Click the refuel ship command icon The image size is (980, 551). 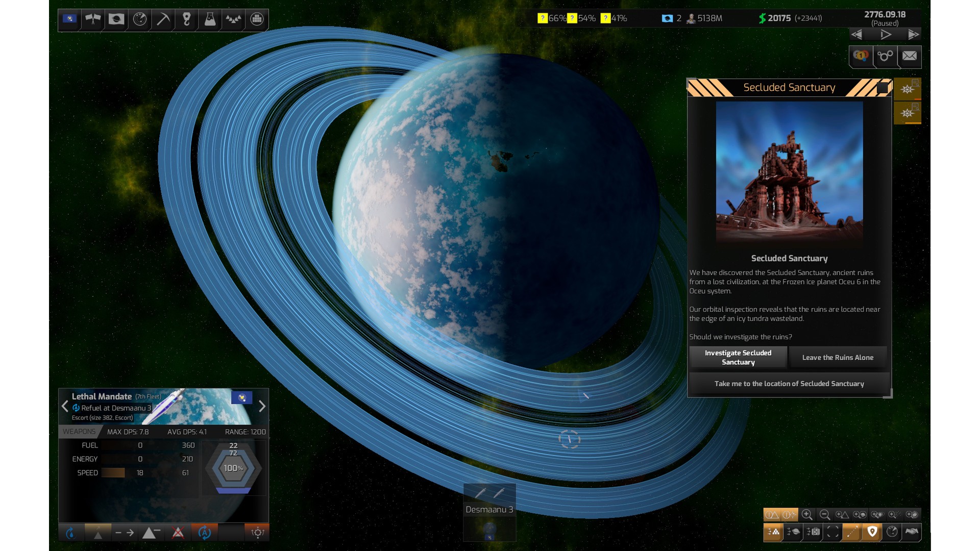(x=71, y=533)
